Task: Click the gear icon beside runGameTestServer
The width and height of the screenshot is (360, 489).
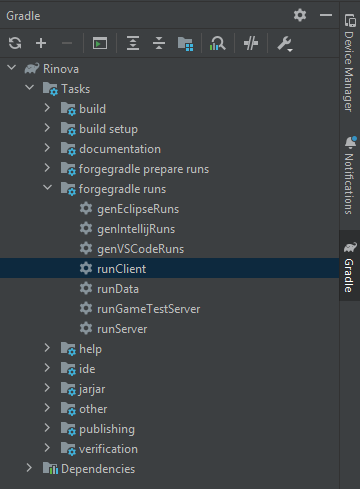Action: coord(86,309)
